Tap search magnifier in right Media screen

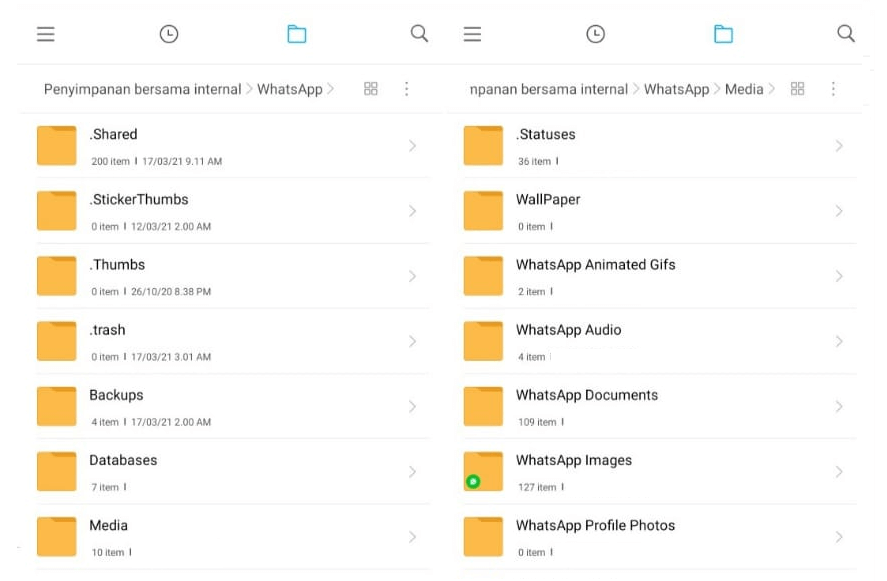tap(846, 33)
